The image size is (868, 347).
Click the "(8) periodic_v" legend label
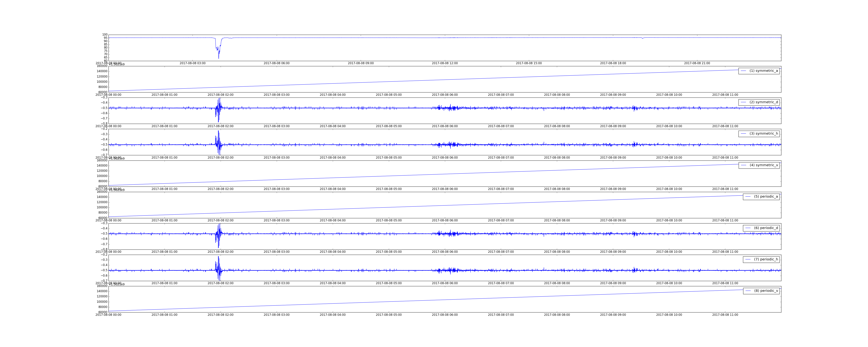pos(766,291)
